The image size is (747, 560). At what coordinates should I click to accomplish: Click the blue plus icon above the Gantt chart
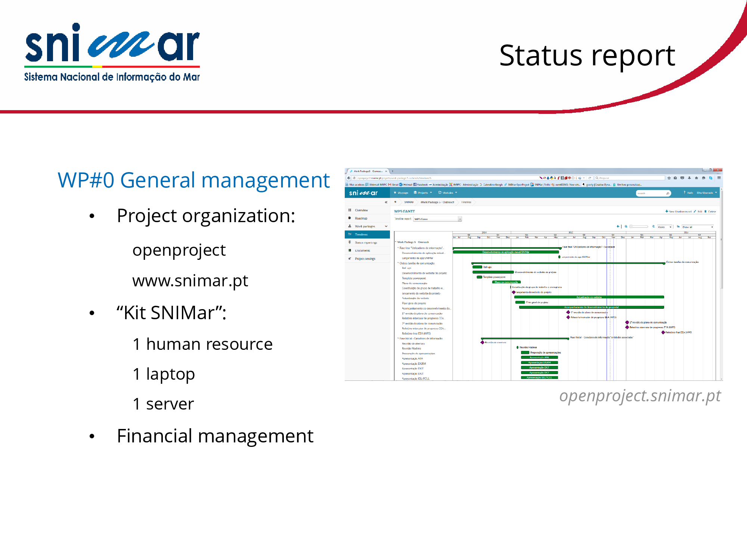point(618,227)
